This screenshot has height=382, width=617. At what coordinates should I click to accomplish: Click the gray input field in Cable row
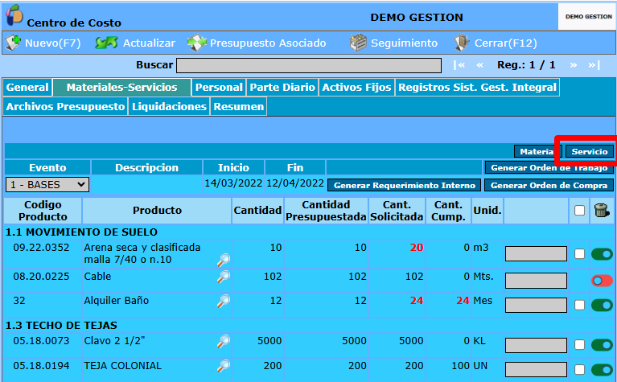[x=536, y=281]
